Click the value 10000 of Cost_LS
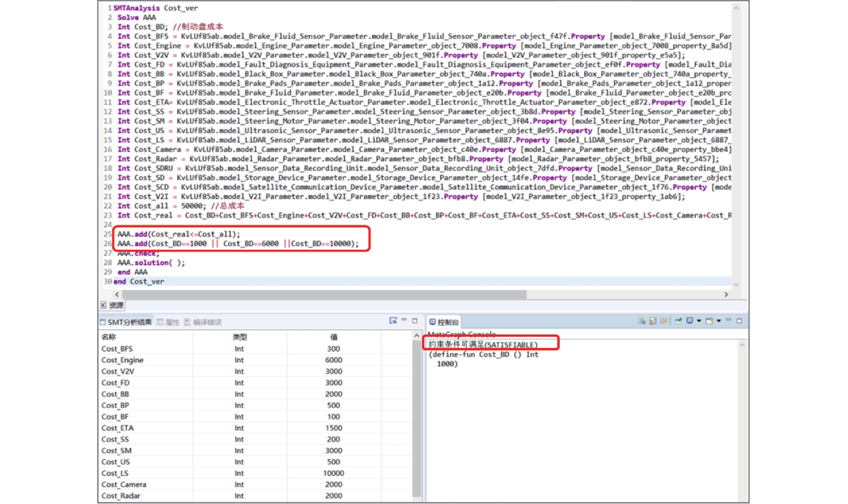The image size is (848, 504). coord(334,473)
